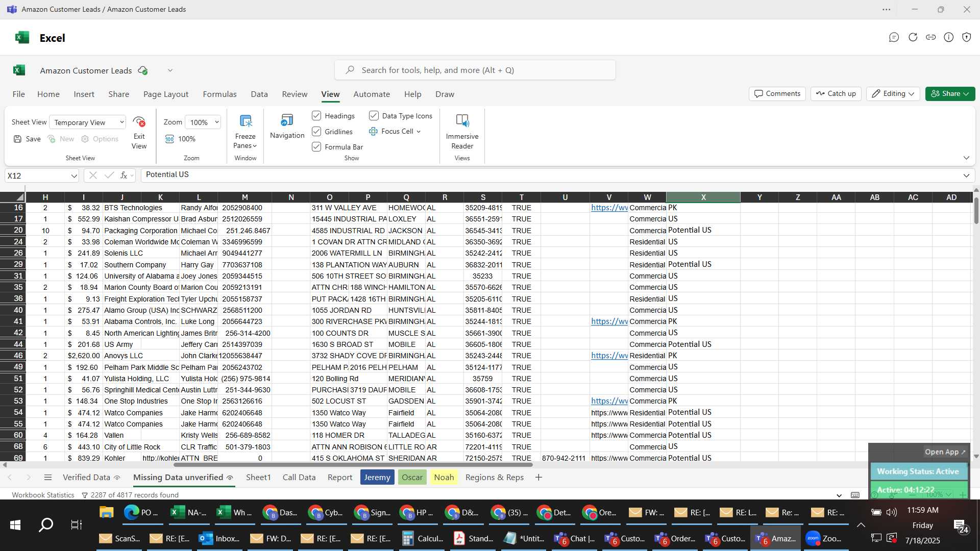Toggle the Formula Bar checkbox
The image size is (980, 551).
point(316,147)
